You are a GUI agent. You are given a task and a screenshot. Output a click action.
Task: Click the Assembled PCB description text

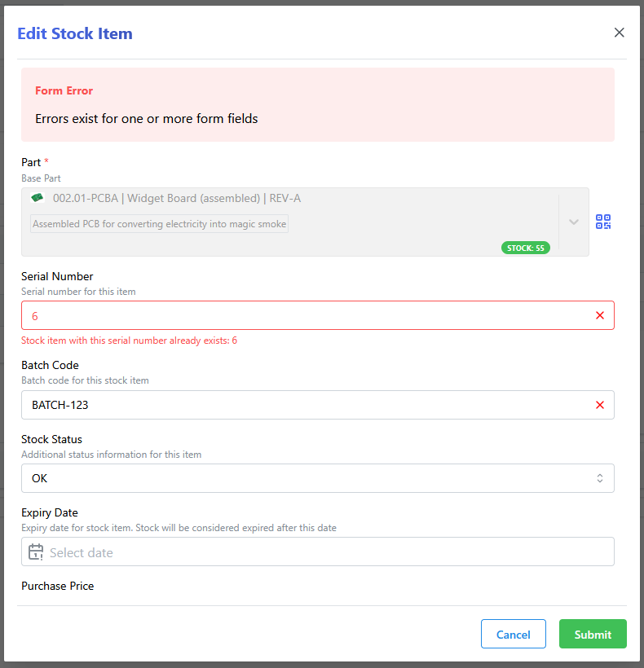click(159, 224)
